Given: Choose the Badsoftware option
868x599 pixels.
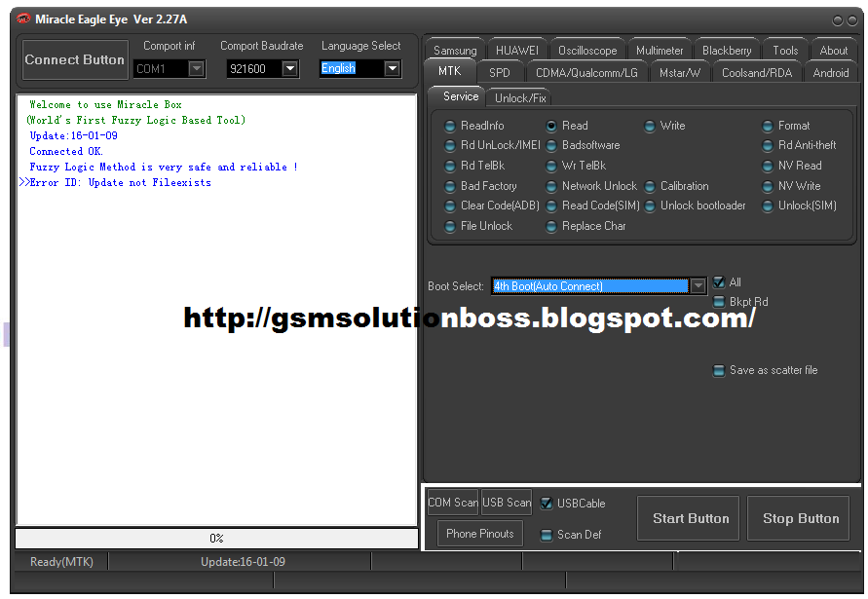Looking at the screenshot, I should [583, 145].
